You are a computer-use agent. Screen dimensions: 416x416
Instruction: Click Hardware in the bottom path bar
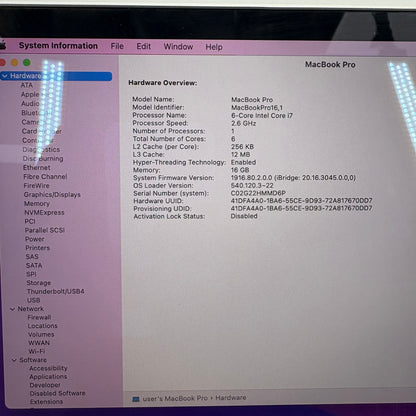231,398
